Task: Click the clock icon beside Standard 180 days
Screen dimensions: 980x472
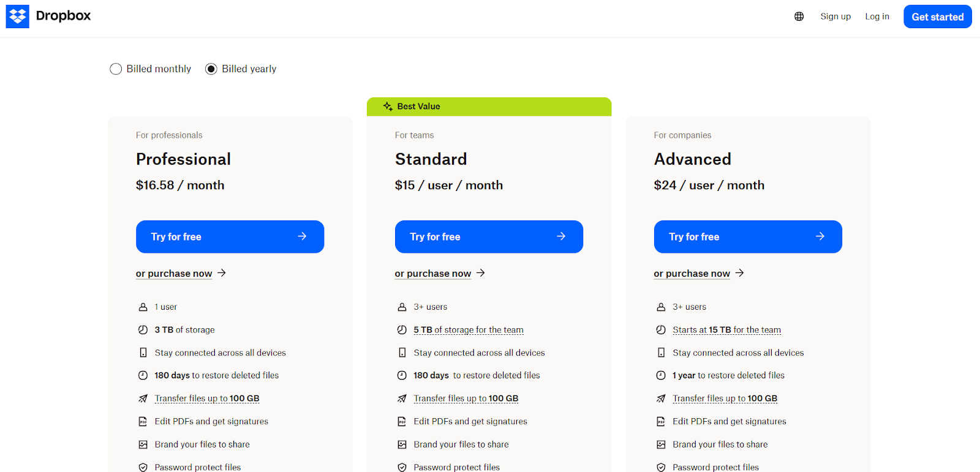Action: [x=402, y=375]
